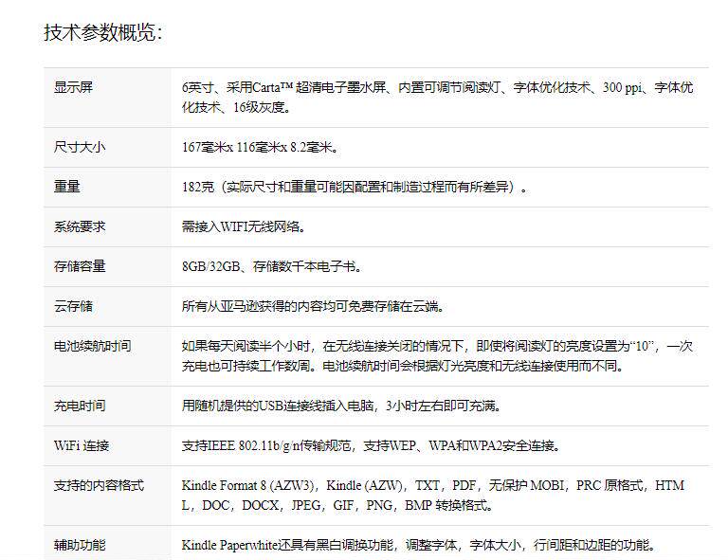Select the 电池续航时间 row label

click(x=92, y=346)
